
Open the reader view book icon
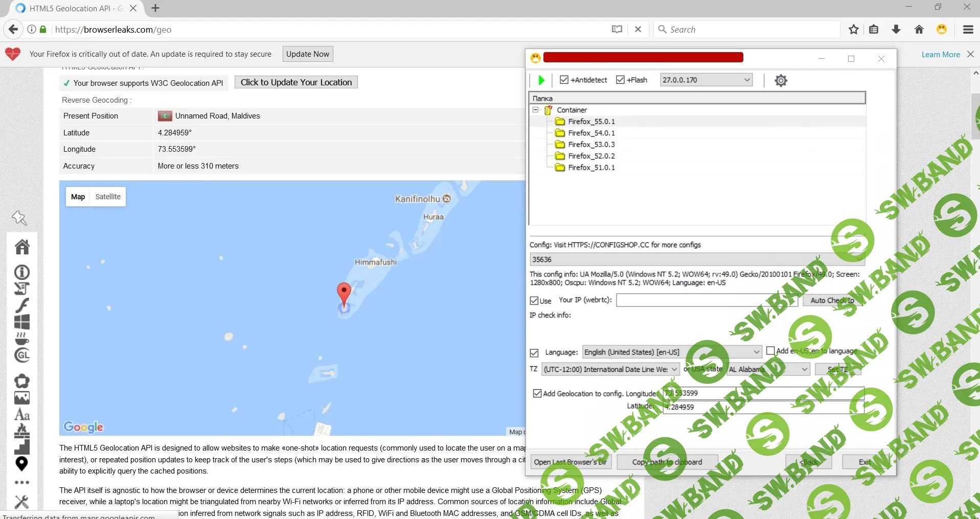tap(617, 30)
